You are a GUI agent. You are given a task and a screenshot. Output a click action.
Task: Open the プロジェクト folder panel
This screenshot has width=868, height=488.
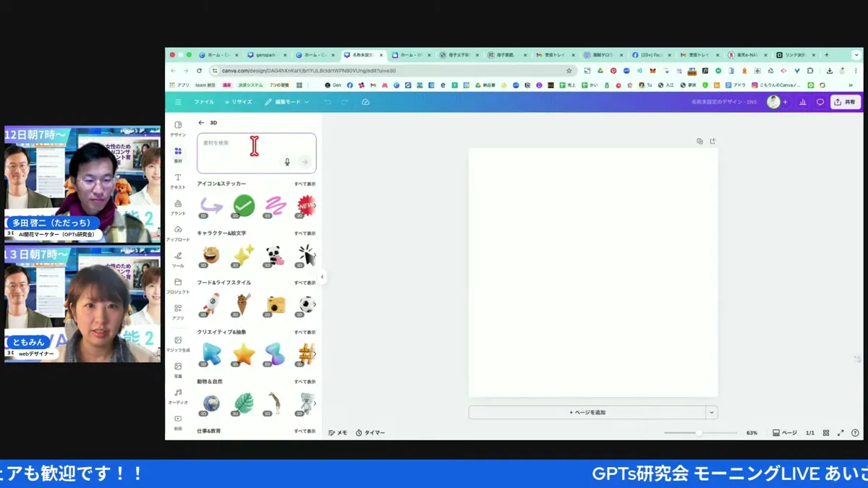178,286
